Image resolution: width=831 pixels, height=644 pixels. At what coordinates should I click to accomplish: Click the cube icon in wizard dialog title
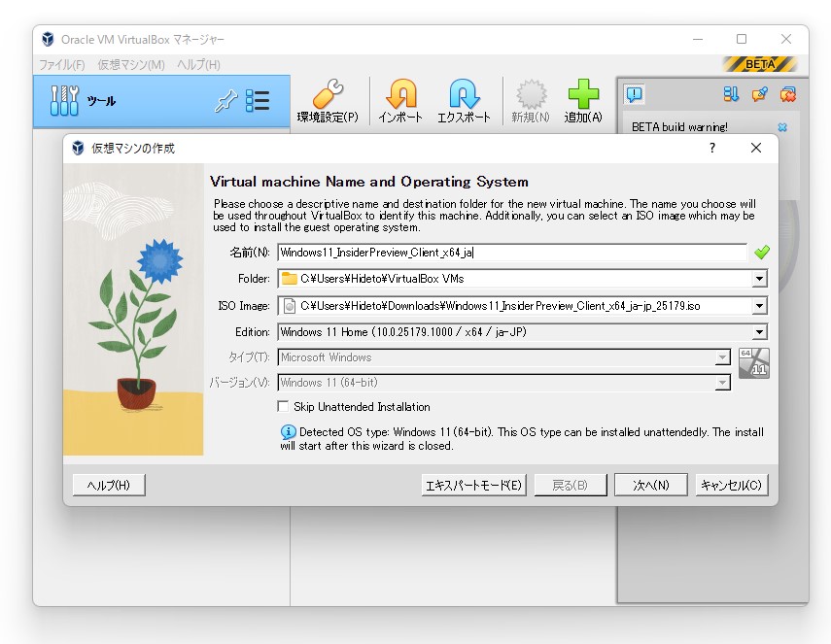78,148
